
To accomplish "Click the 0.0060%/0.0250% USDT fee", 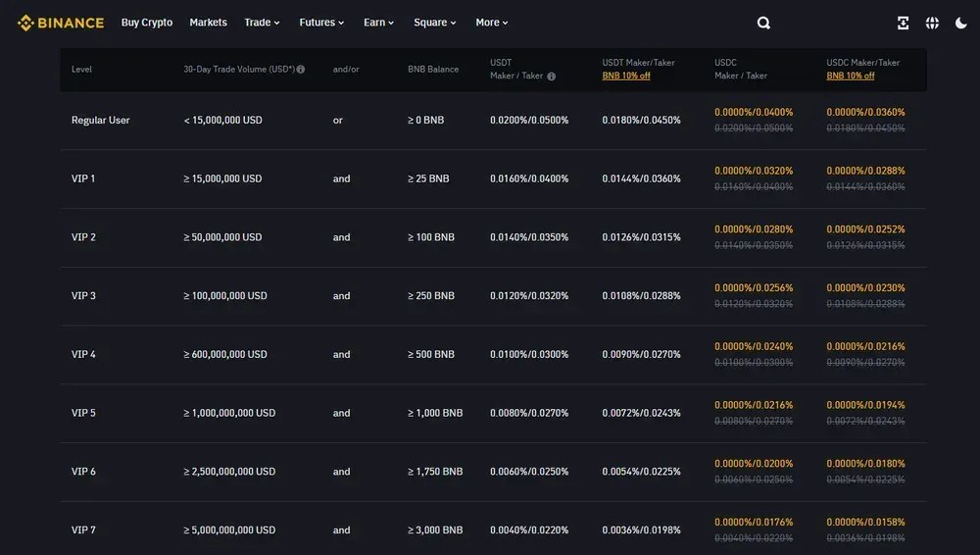I will click(x=529, y=471).
